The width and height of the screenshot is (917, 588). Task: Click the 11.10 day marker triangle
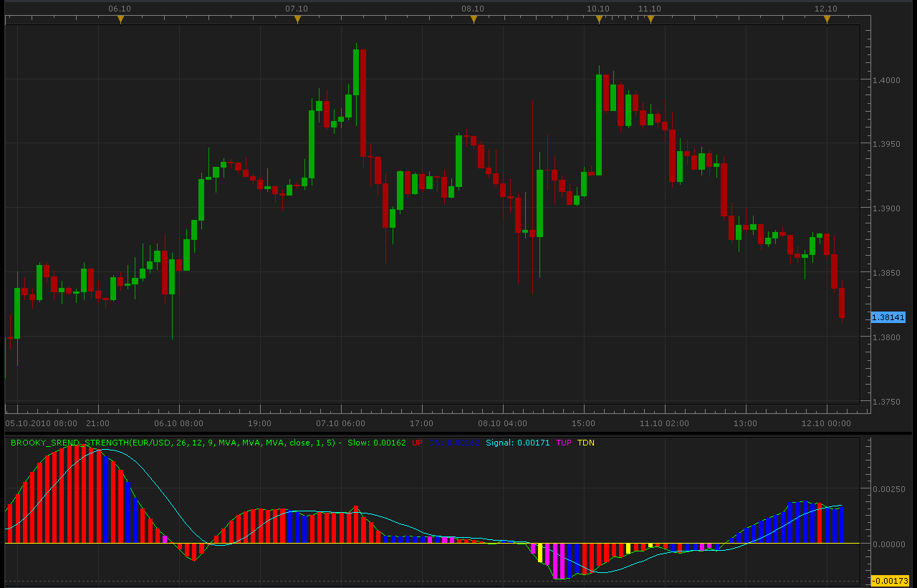650,20
